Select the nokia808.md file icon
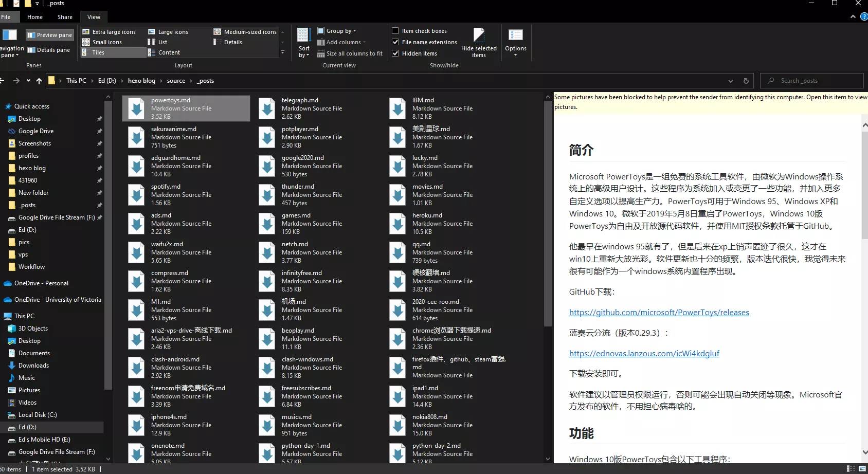This screenshot has width=868, height=474. click(397, 425)
